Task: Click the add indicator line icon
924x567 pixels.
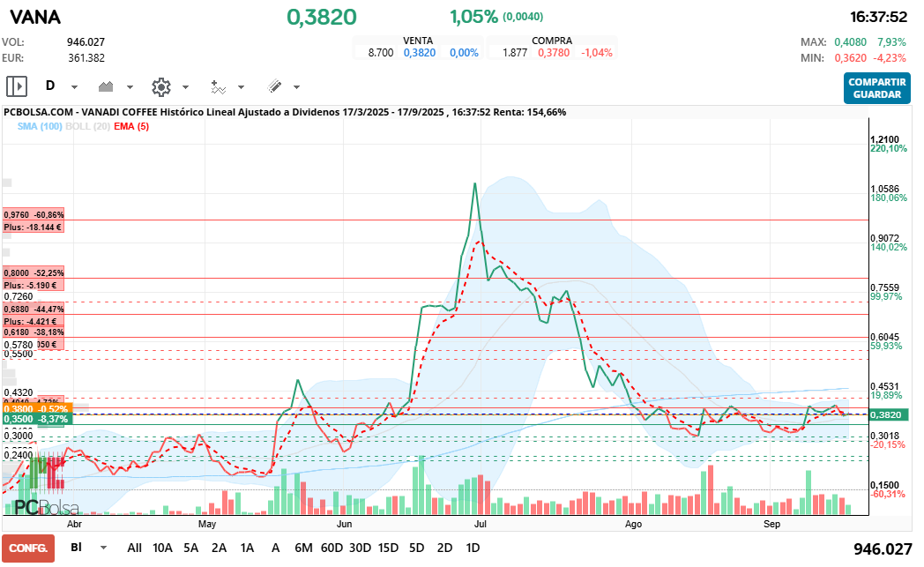Action: [218, 87]
